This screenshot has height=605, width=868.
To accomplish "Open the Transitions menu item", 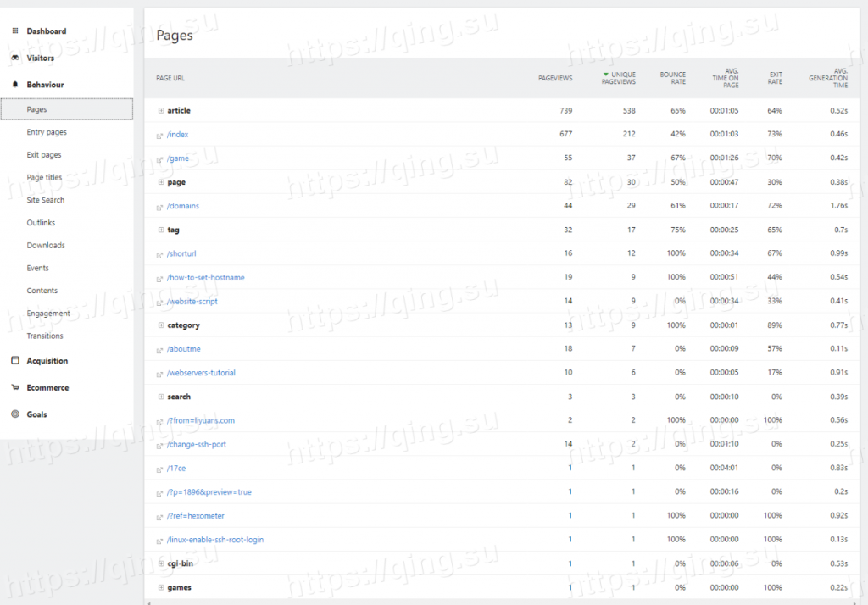I will pyautogui.click(x=45, y=336).
